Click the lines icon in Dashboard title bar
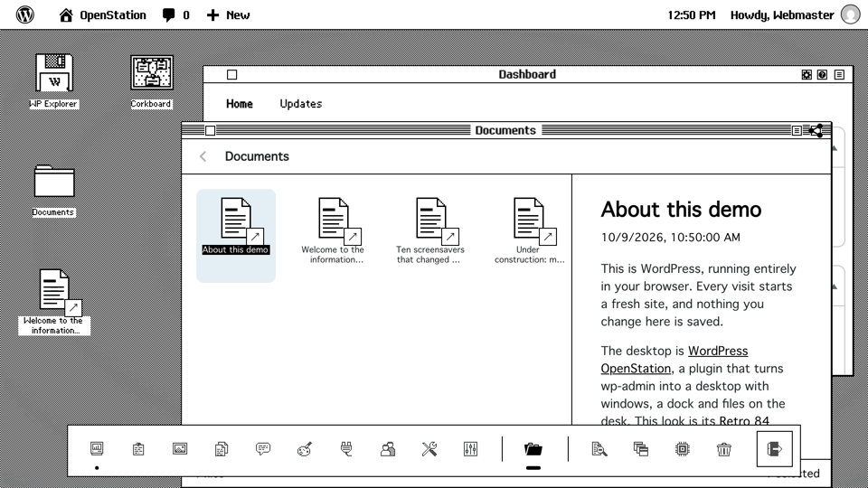This screenshot has height=488, width=868. click(839, 75)
